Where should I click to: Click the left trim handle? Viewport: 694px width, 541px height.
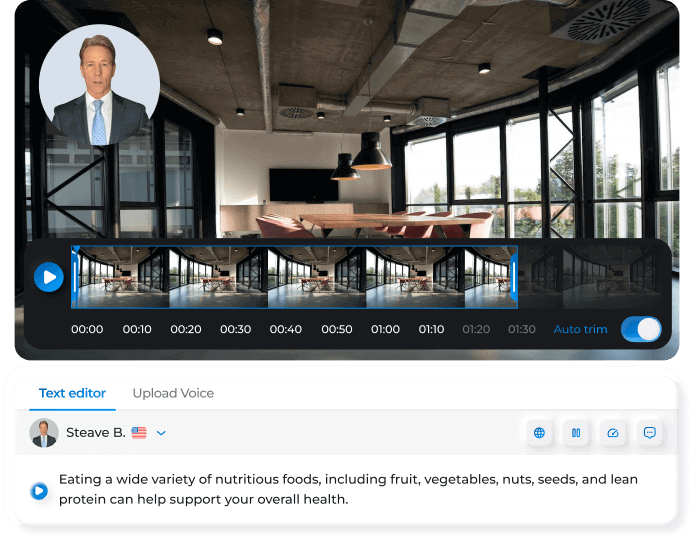pyautogui.click(x=75, y=277)
